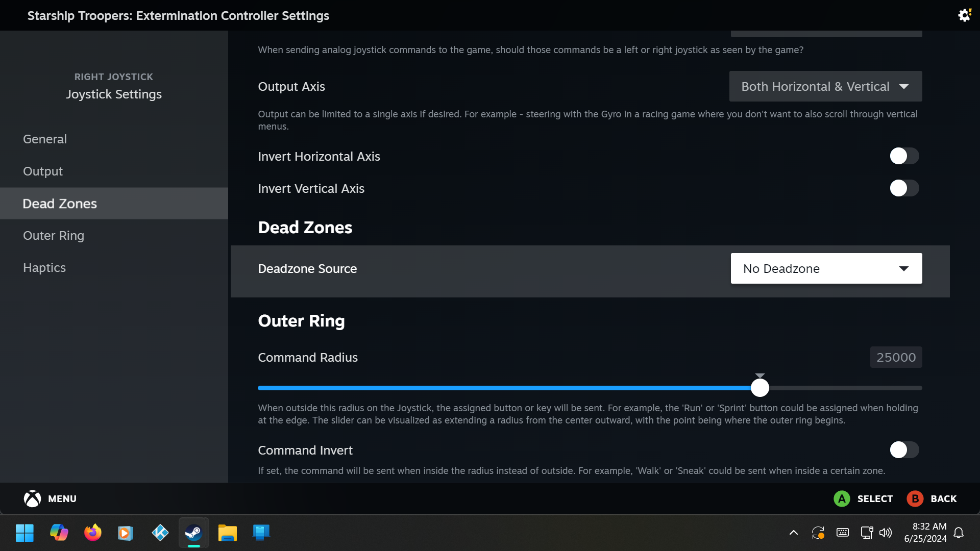This screenshot has width=980, height=551.
Task: Click the settings gear icon top-right
Action: 964,15
